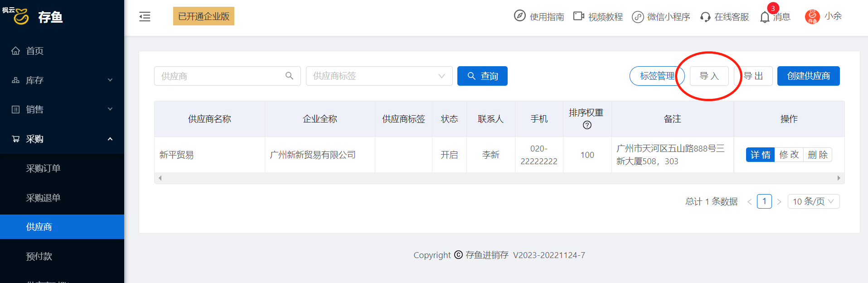Screen dimensions: 868x283
Task: Click the search magnifier in 供应商 field
Action: (x=289, y=76)
